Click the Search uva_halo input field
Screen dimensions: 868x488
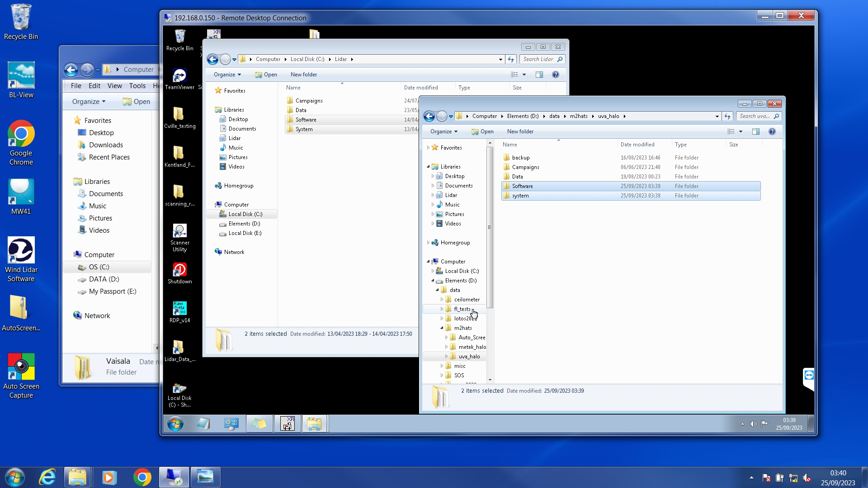(755, 116)
